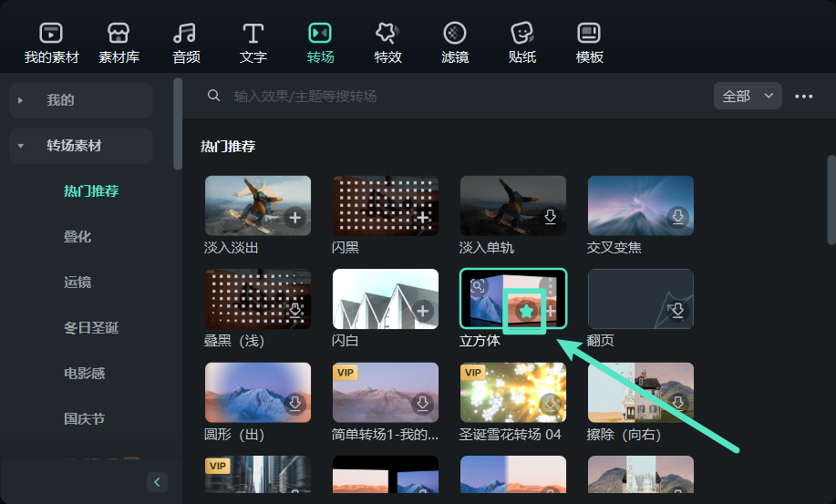Click the 热门推荐 section heading
This screenshot has height=504, width=836.
coord(228,146)
